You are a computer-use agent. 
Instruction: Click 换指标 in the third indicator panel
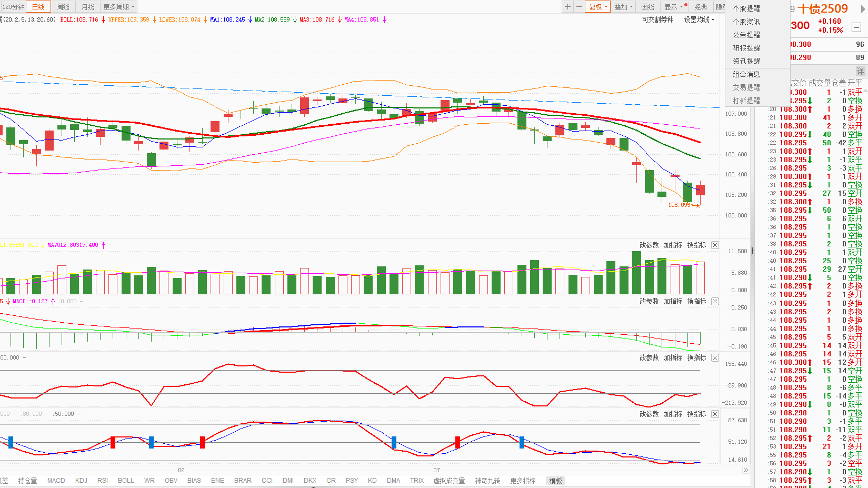click(696, 357)
